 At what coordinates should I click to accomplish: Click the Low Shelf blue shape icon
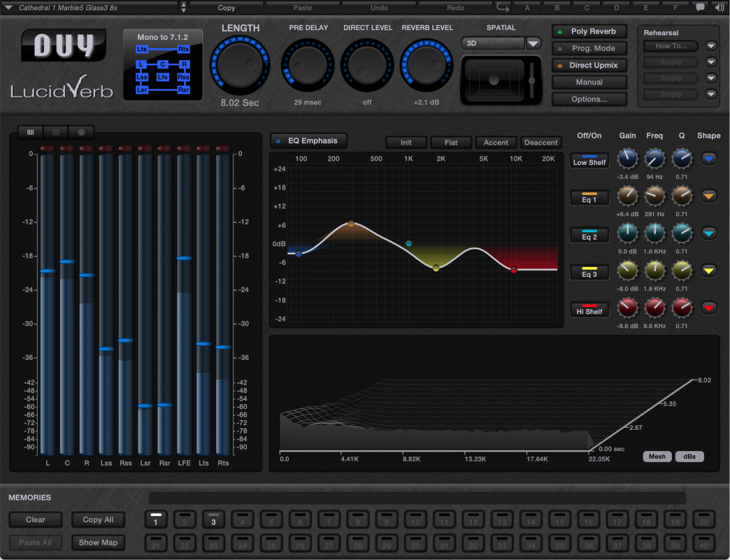(709, 159)
